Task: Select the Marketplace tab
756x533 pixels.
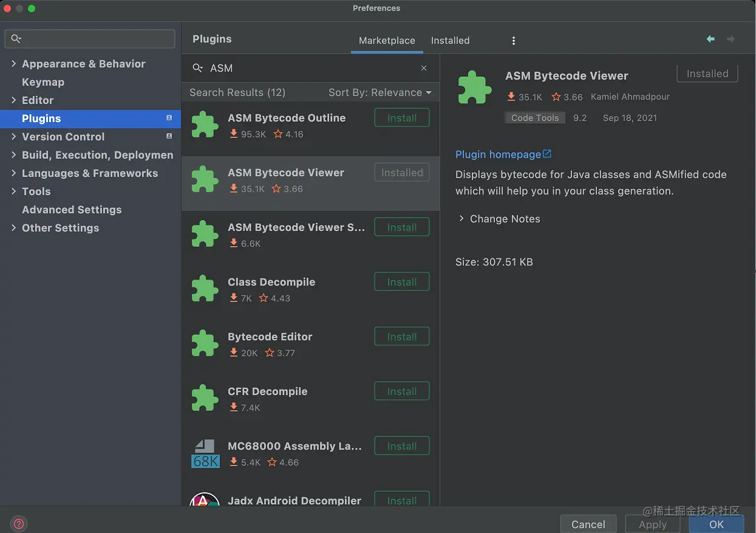Action: 387,41
